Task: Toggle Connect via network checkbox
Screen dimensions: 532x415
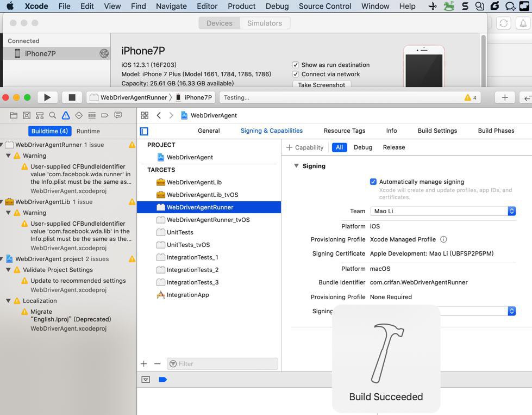Action: tap(296, 74)
